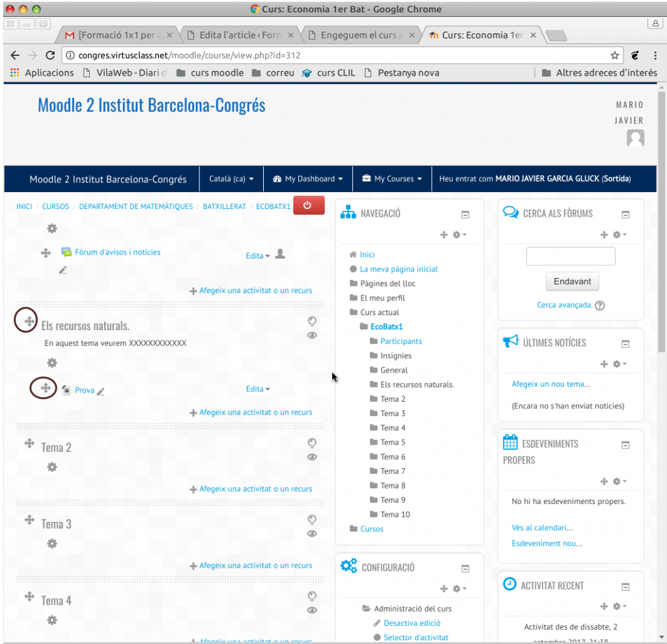Screen dimensions: 667x644
Task: Click Esdeveniment nou link
Action: [x=547, y=544]
